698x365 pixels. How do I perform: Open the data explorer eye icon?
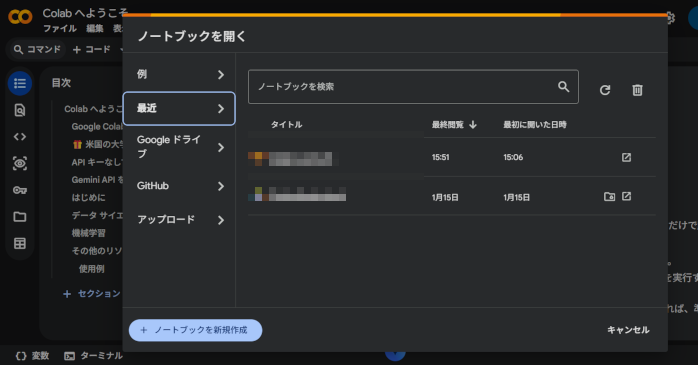click(x=20, y=163)
